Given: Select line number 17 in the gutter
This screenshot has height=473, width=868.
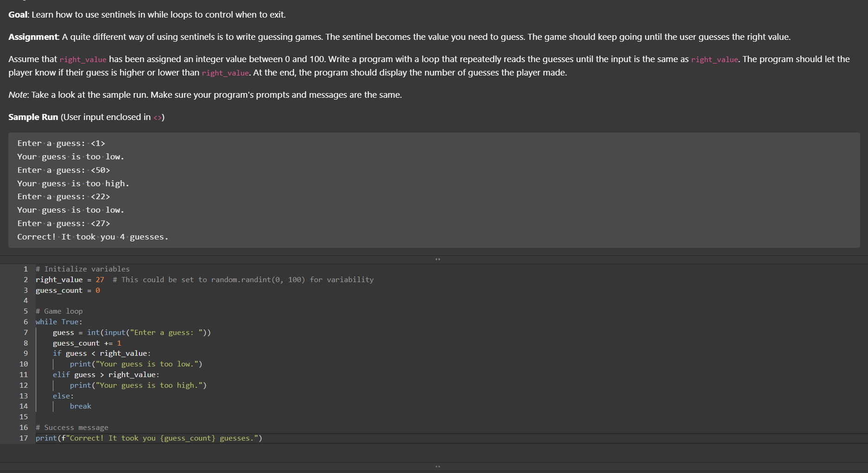Looking at the screenshot, I should tap(24, 438).
